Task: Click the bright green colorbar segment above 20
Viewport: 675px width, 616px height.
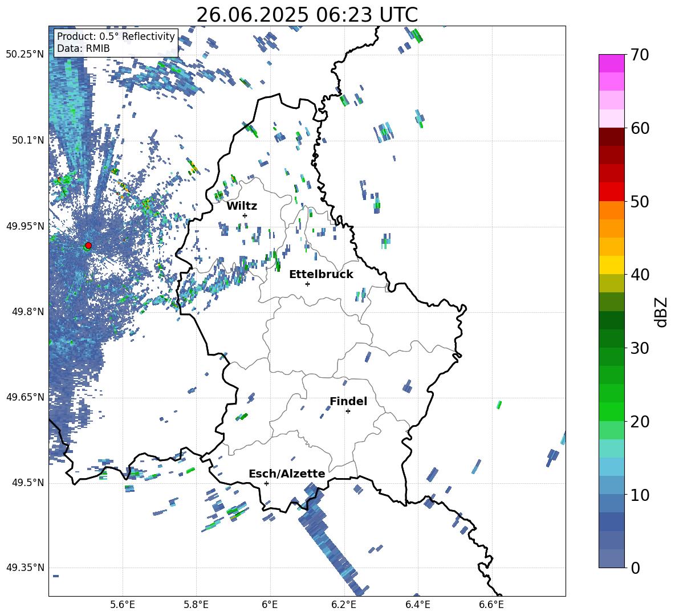Action: 611,411
